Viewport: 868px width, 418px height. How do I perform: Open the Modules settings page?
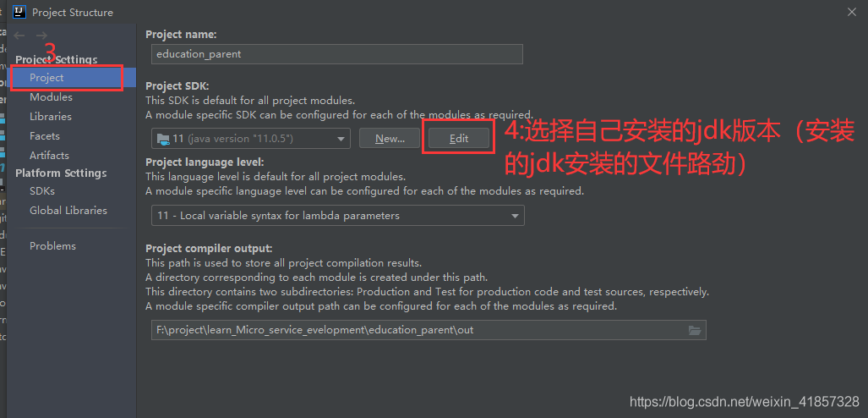[x=51, y=97]
